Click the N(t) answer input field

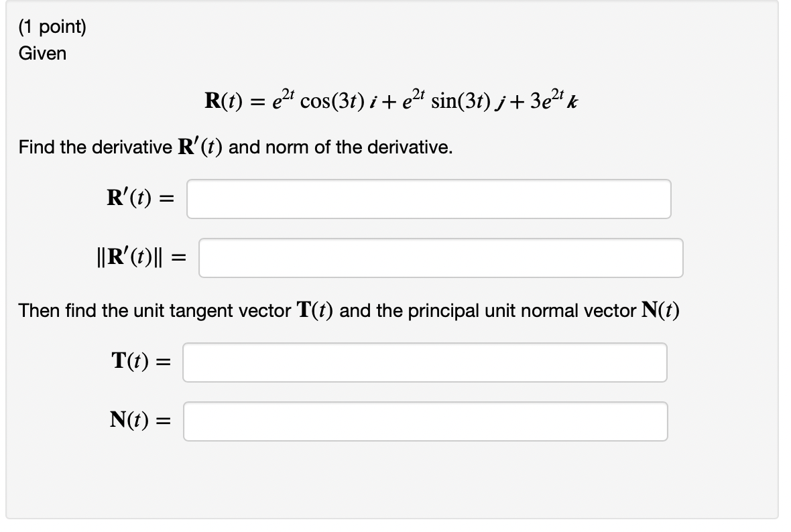[426, 421]
